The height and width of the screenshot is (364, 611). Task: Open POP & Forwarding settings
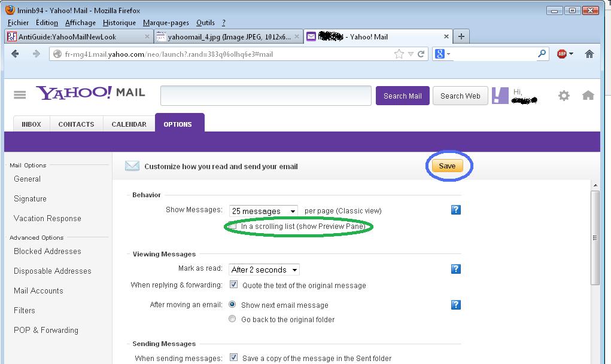(x=46, y=330)
